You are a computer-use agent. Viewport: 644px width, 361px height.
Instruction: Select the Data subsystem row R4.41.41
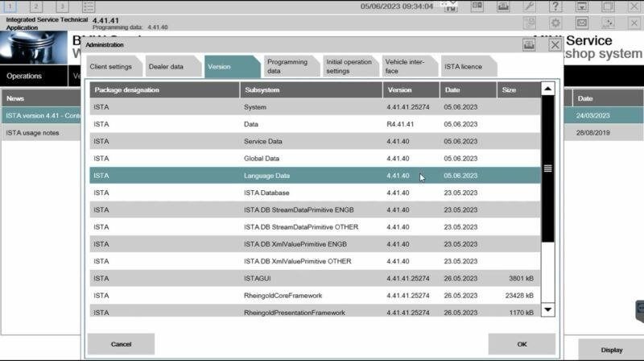pyautogui.click(x=315, y=124)
